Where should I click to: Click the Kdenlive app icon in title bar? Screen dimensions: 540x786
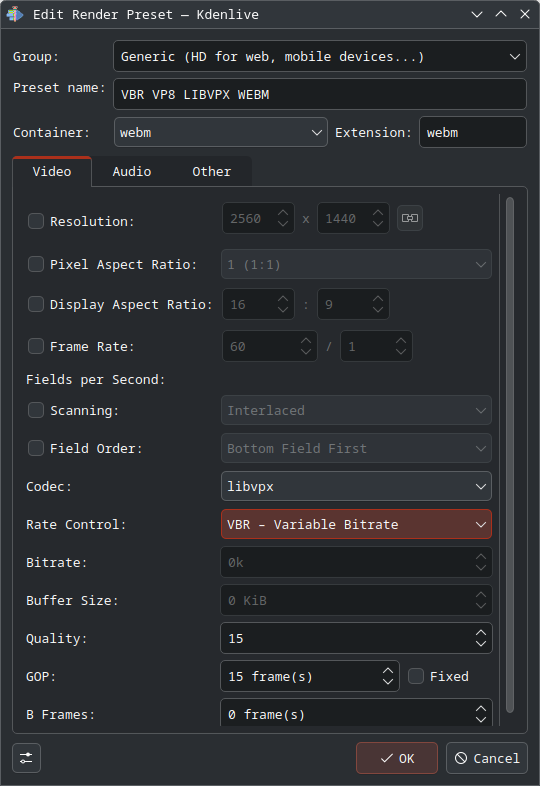point(15,14)
